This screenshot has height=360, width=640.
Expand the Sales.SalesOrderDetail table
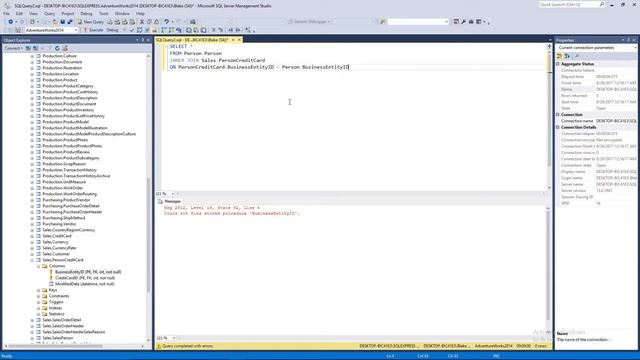32,320
